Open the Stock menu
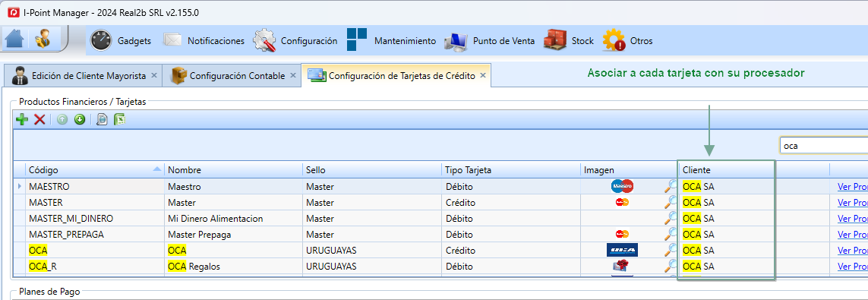868x300 pixels. (568, 40)
